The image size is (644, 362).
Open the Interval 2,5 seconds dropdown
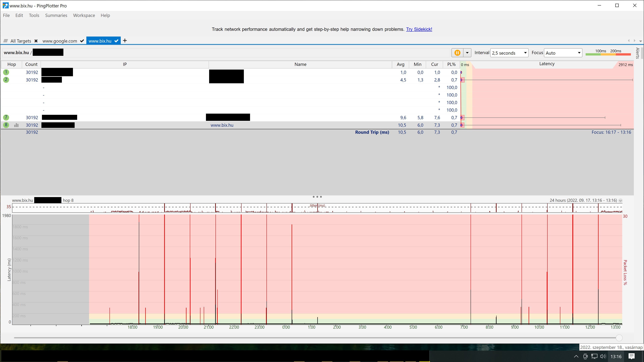pos(509,53)
